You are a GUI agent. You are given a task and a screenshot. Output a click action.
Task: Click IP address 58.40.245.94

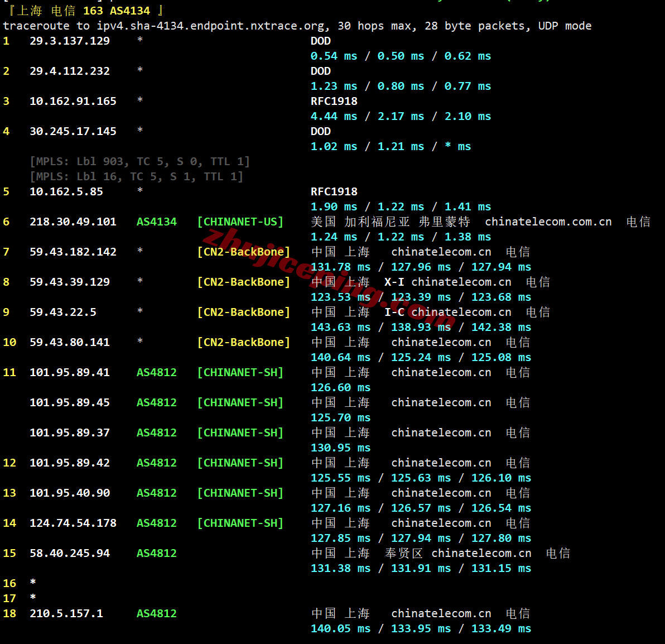[70, 553]
